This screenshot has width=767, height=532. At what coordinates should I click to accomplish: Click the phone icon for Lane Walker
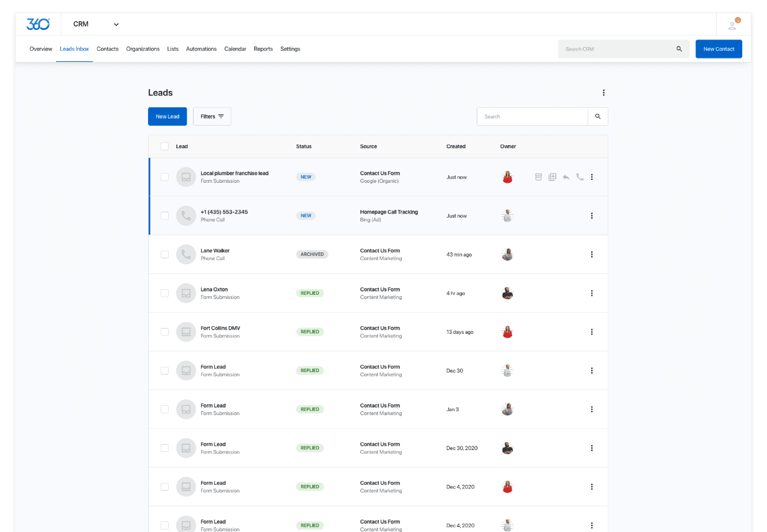(x=186, y=254)
